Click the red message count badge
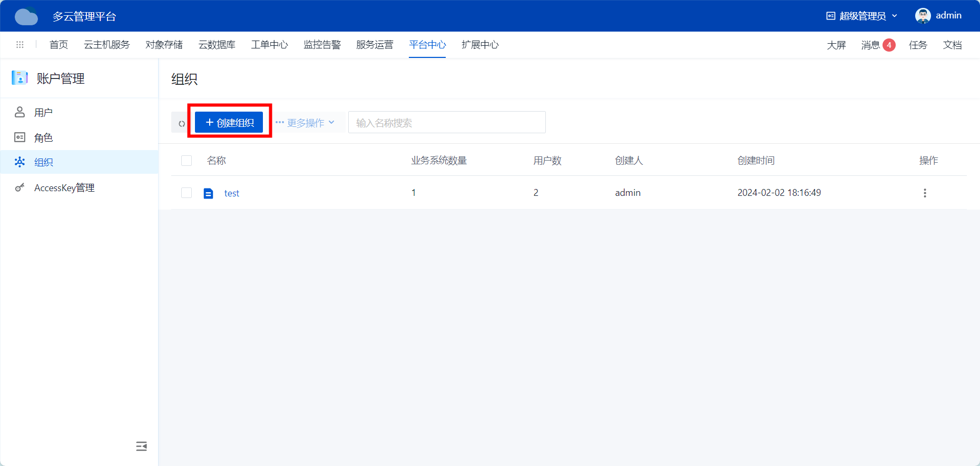The image size is (980, 466). pyautogui.click(x=889, y=45)
